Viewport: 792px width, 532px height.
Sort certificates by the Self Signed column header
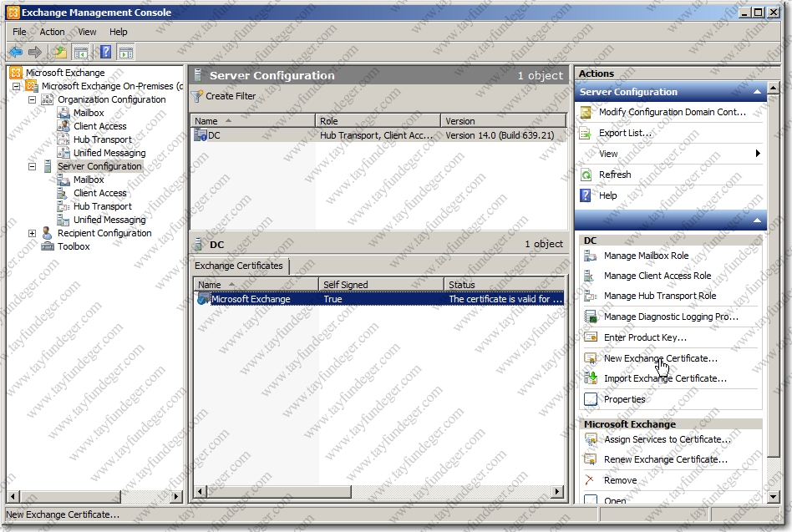point(381,285)
